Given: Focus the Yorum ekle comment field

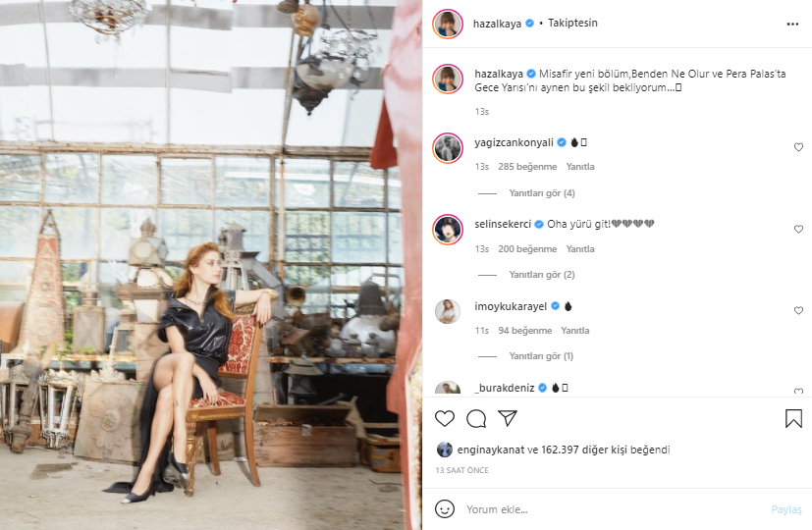Looking at the screenshot, I should pyautogui.click(x=609, y=509).
